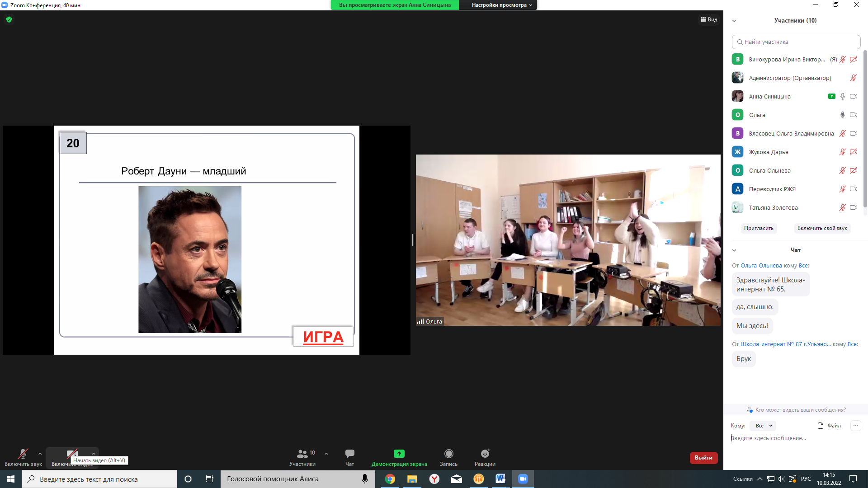Open Google Chrome from the taskbar
The image size is (868, 488).
point(390,479)
